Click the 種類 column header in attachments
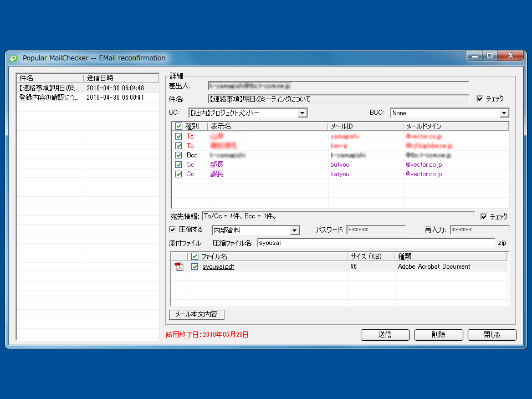The height and width of the screenshot is (399, 532). pyautogui.click(x=451, y=257)
